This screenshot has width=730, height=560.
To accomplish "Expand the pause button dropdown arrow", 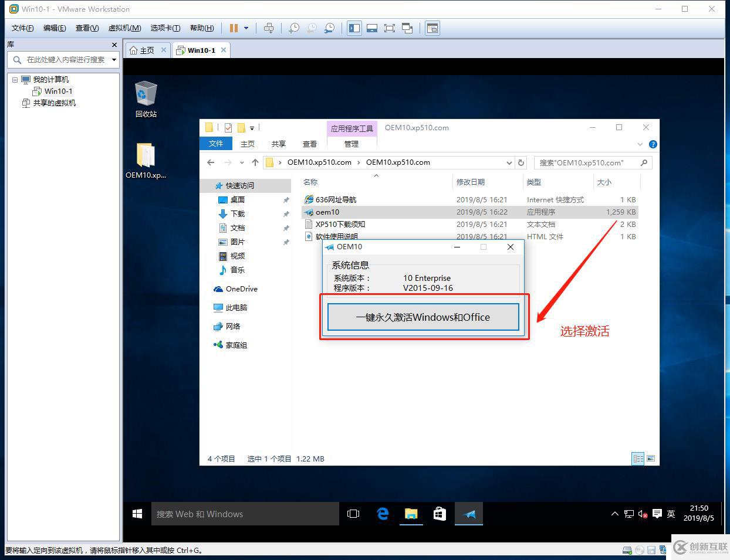I will tap(247, 28).
